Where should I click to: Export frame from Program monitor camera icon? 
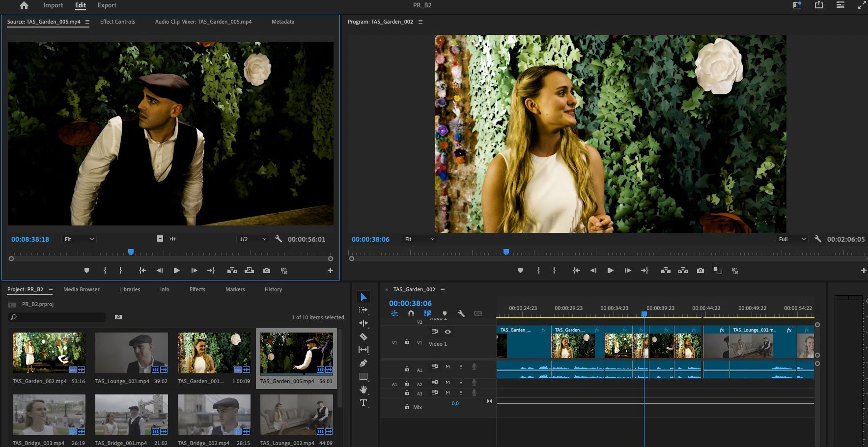(x=700, y=271)
